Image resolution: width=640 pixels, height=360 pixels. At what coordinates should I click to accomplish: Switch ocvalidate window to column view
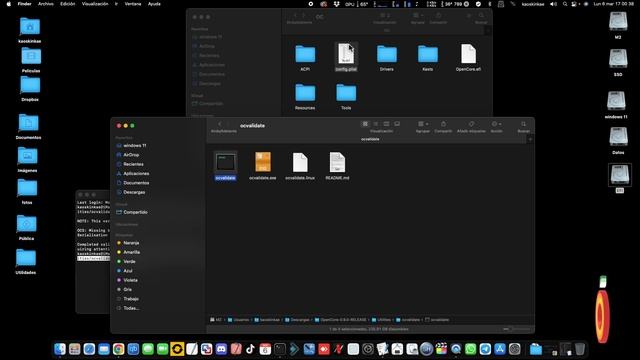[386, 124]
